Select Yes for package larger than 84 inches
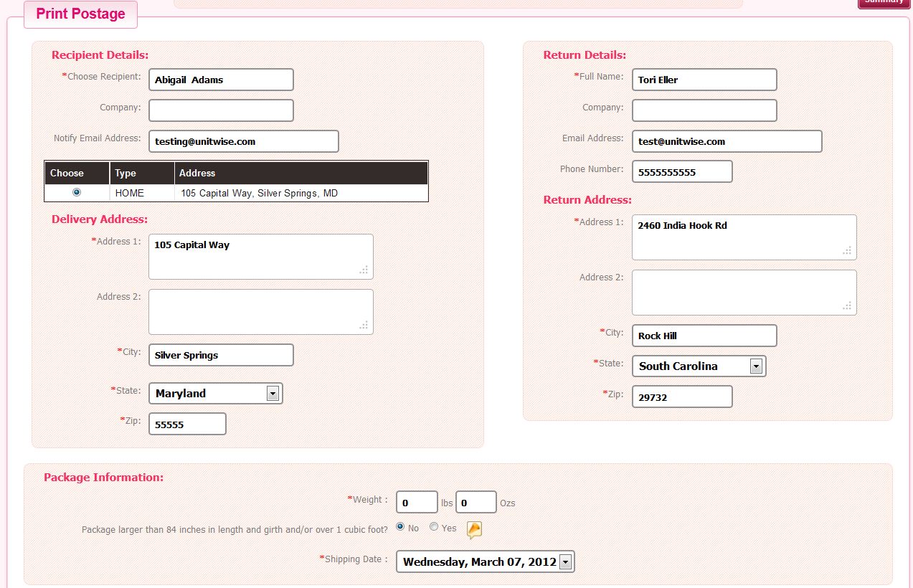Screen dimensions: 913x588 (x=432, y=527)
